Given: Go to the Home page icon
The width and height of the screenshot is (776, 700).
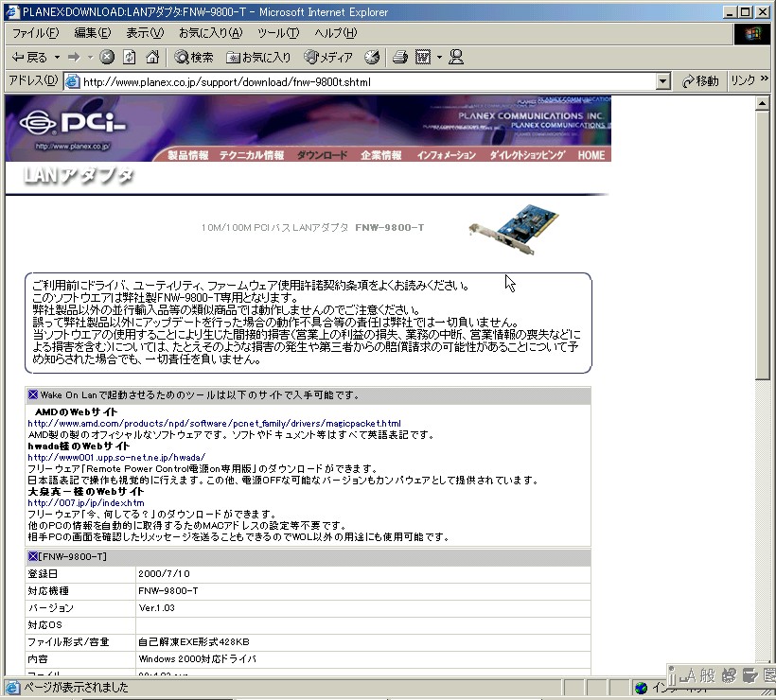Looking at the screenshot, I should (152, 58).
